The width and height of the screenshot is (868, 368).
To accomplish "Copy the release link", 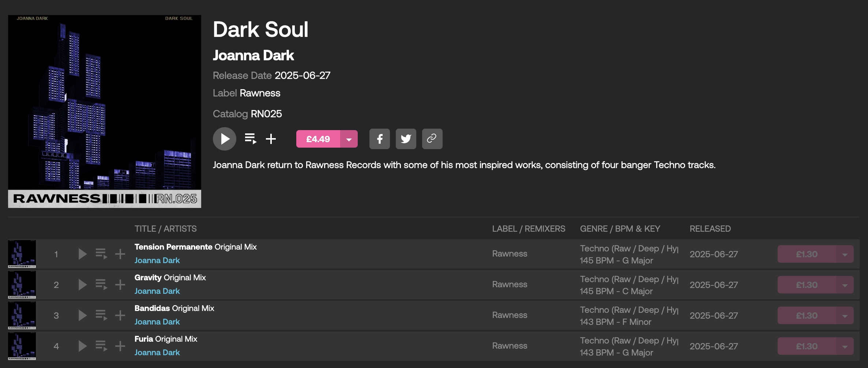I will [x=432, y=139].
